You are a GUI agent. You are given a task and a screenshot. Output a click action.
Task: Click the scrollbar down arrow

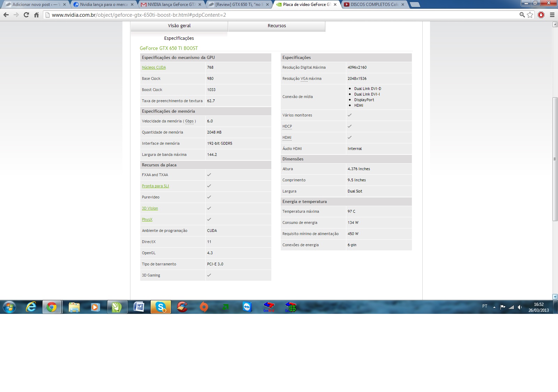[x=555, y=297]
